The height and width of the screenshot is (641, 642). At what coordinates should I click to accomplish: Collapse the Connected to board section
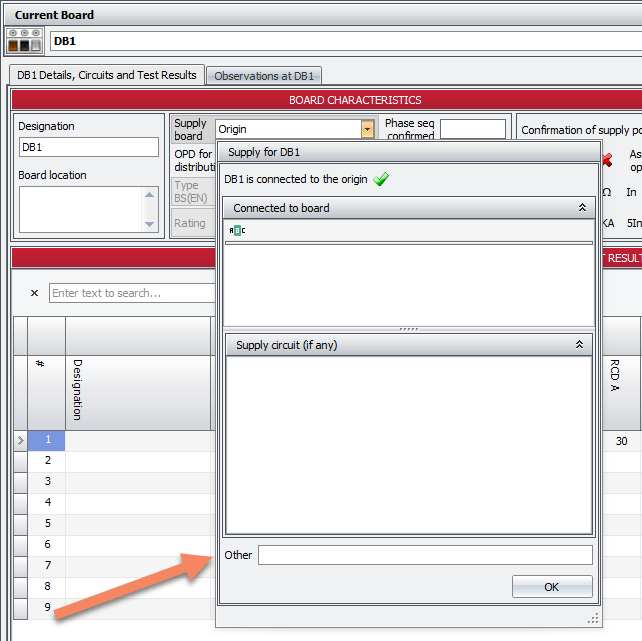tap(582, 208)
